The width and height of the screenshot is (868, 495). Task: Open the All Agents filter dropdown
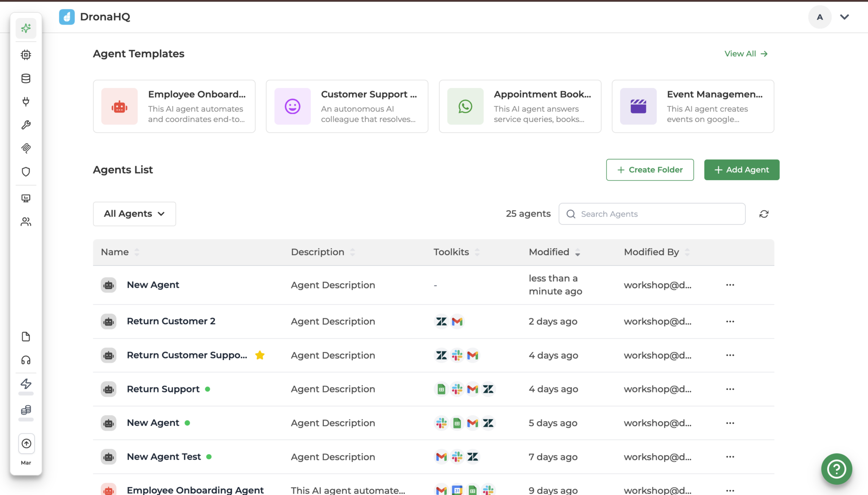[134, 214]
